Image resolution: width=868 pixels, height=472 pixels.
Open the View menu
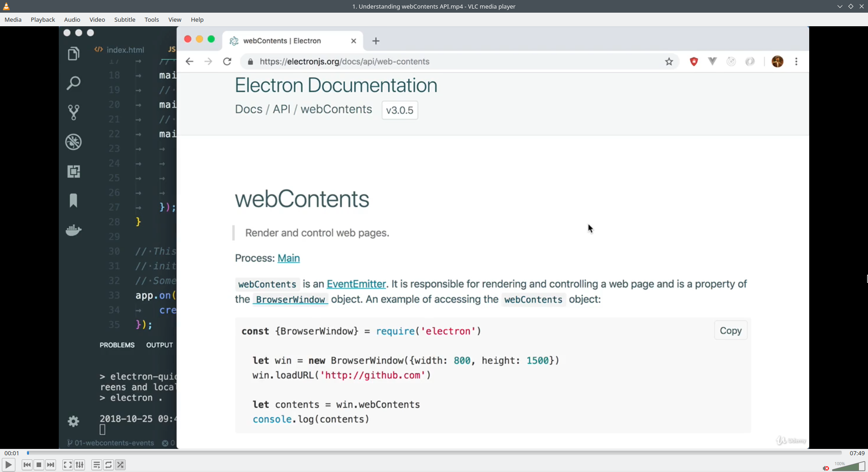(175, 19)
